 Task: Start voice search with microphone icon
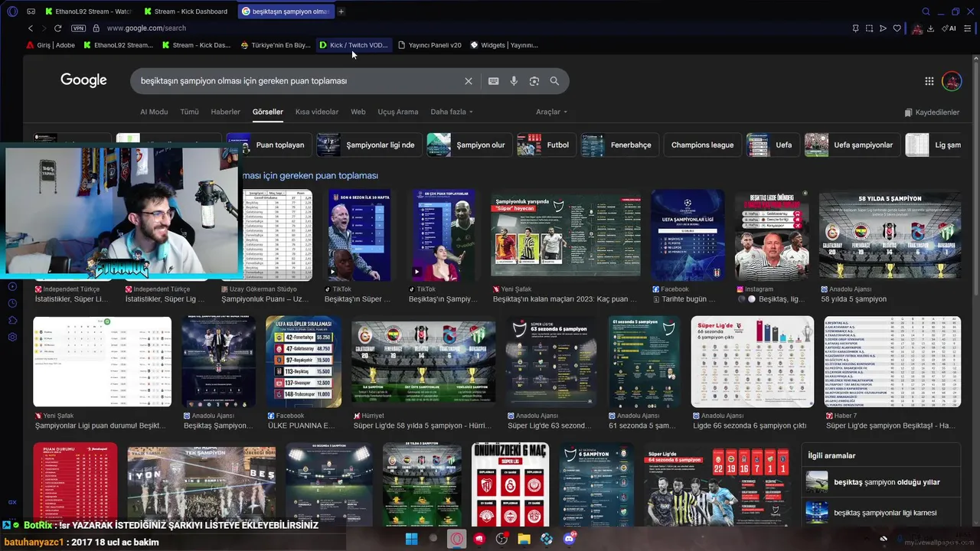pos(514,81)
